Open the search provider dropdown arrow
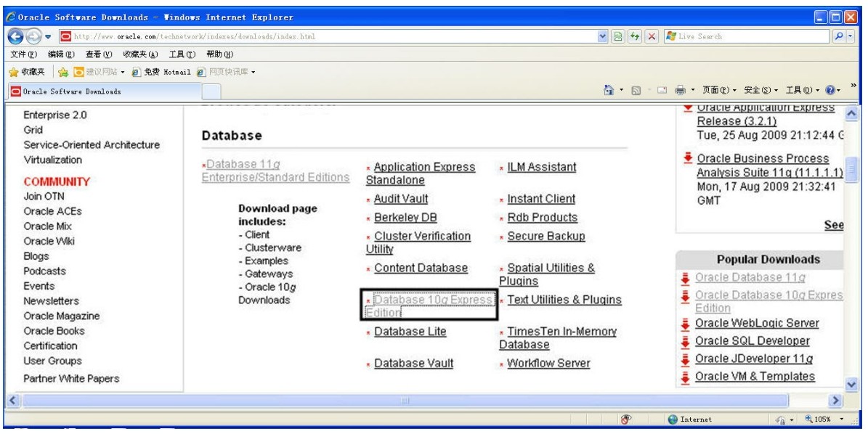Screen dimensions: 868x434 tap(851, 36)
